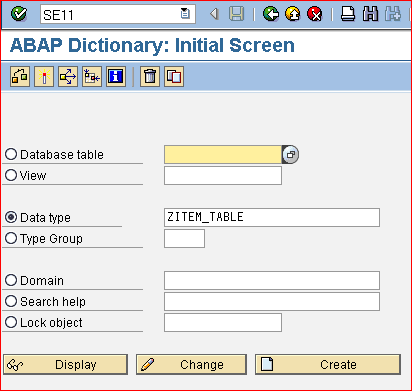This screenshot has height=391, width=412.
Task: Go back with the green Back arrow
Action: (271, 14)
